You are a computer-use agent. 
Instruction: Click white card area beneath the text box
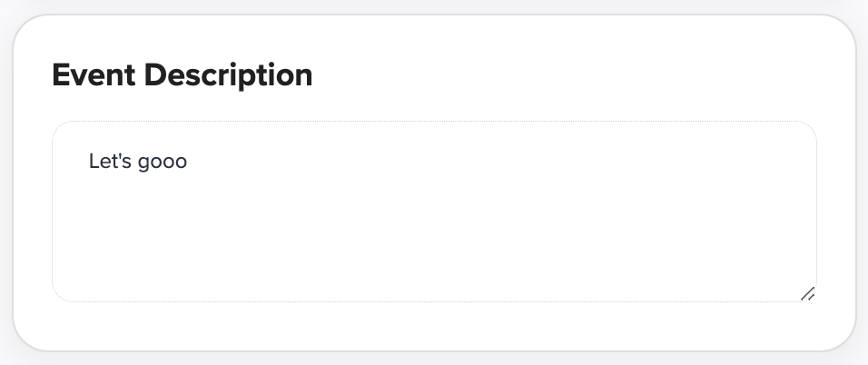tap(434, 325)
